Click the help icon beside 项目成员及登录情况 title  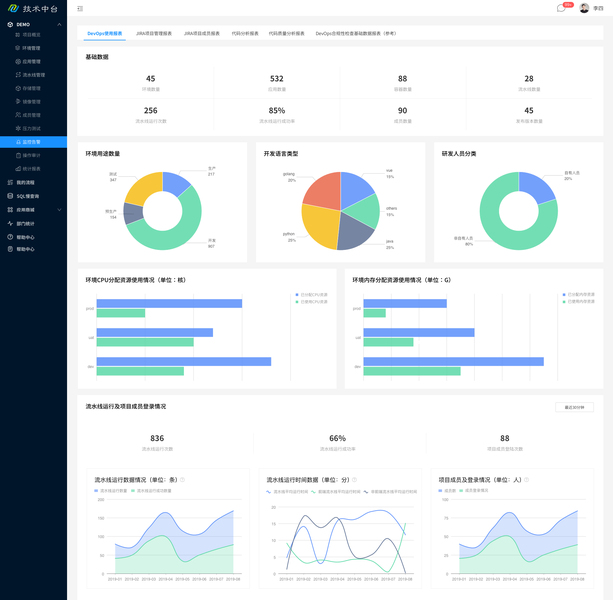click(x=527, y=480)
